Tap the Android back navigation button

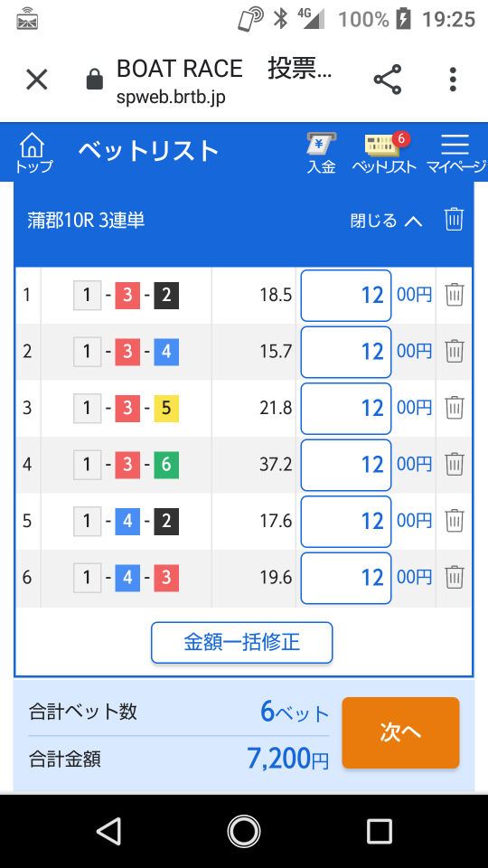click(x=109, y=831)
